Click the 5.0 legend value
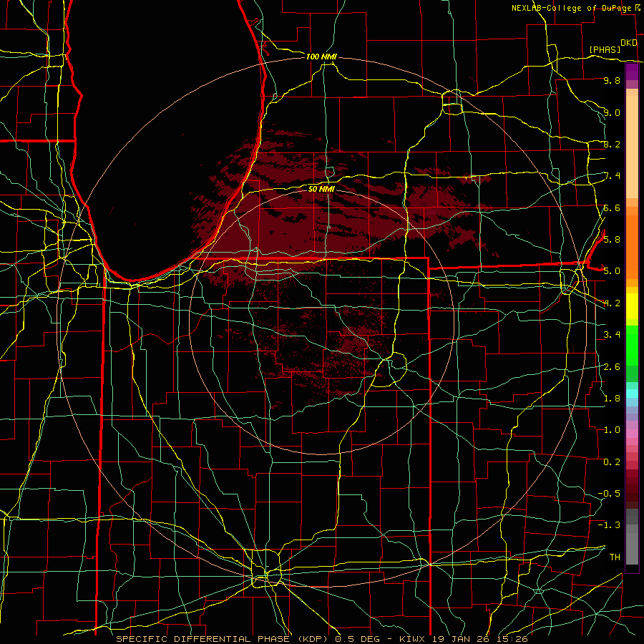 (612, 271)
